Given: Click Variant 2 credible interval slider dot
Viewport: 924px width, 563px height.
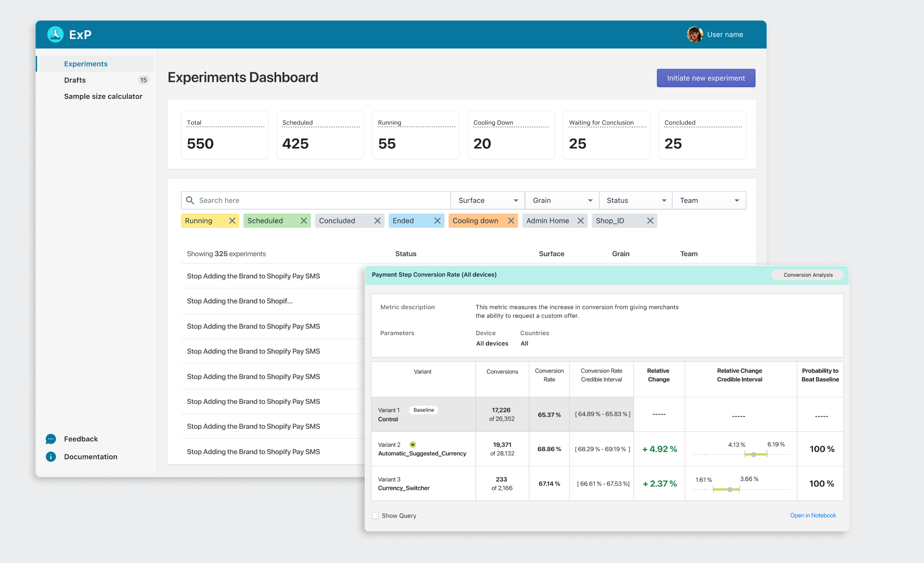Looking at the screenshot, I should 754,454.
